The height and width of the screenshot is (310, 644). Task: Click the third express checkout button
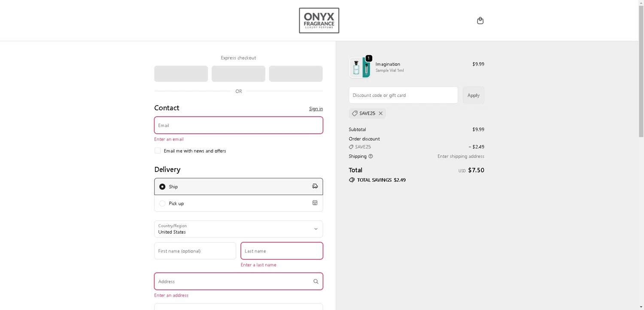[295, 74]
